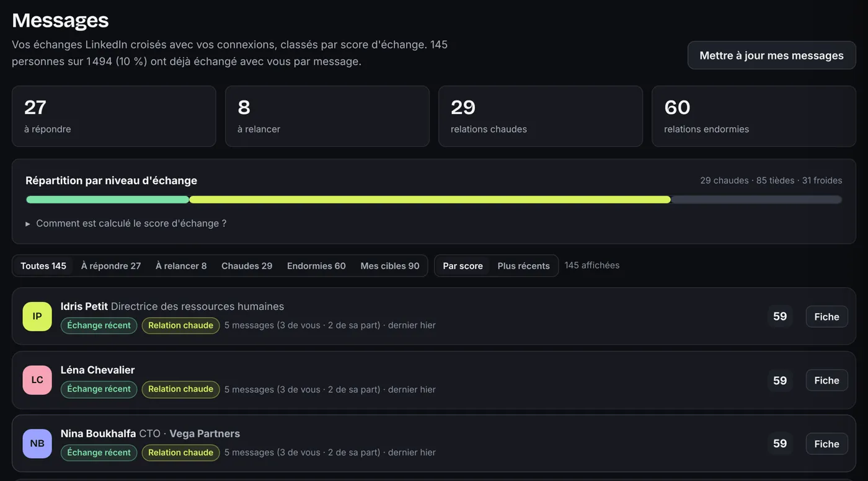The image size is (868, 481).
Task: Click the 'Messages' page heading
Action: coord(60,20)
